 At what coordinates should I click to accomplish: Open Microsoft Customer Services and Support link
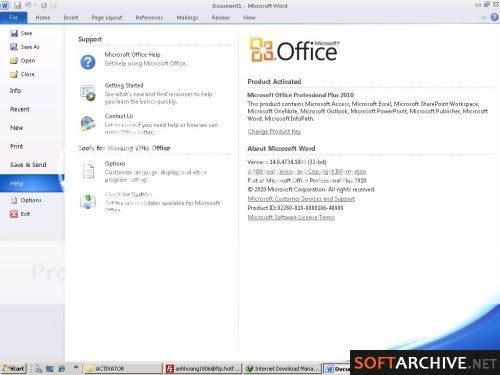301,199
